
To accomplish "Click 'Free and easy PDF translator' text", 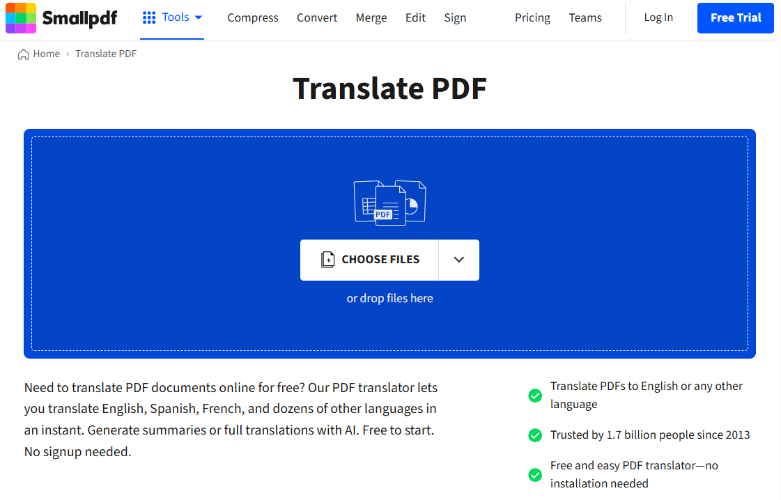I will tap(634, 474).
